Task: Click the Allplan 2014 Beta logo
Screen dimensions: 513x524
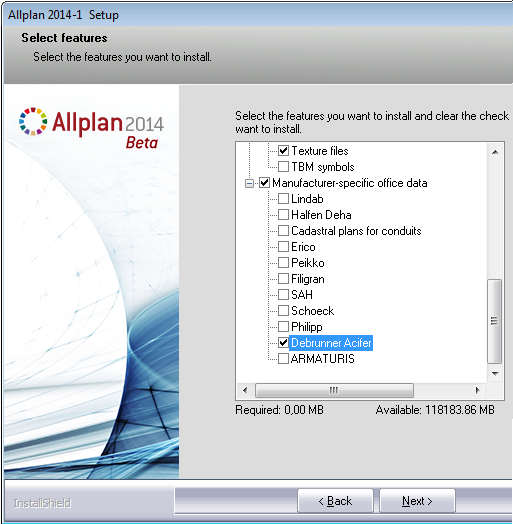Action: [x=91, y=128]
